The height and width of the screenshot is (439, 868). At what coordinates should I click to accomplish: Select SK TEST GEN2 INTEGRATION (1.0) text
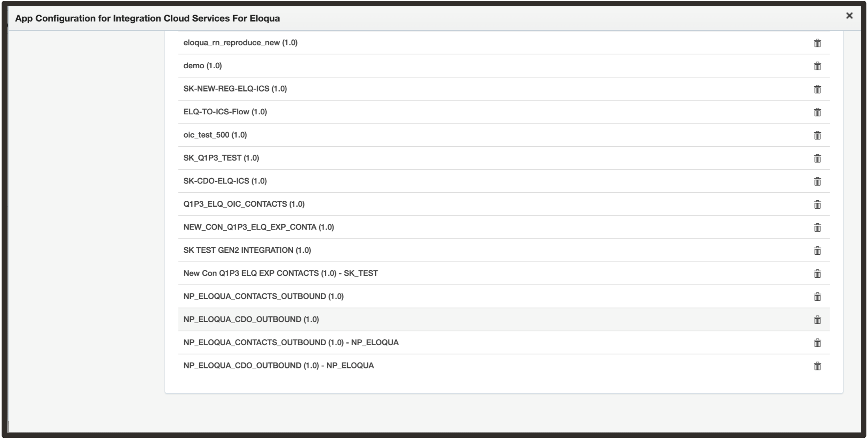point(247,250)
